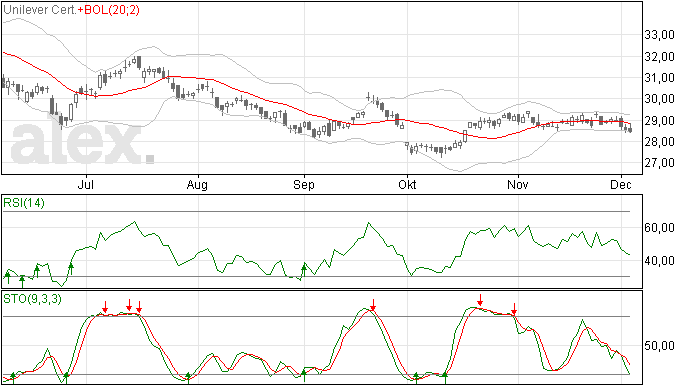Image resolution: width=690 pixels, height=387 pixels.
Task: Click the Unilever Cert. chart title
Action: [40, 10]
